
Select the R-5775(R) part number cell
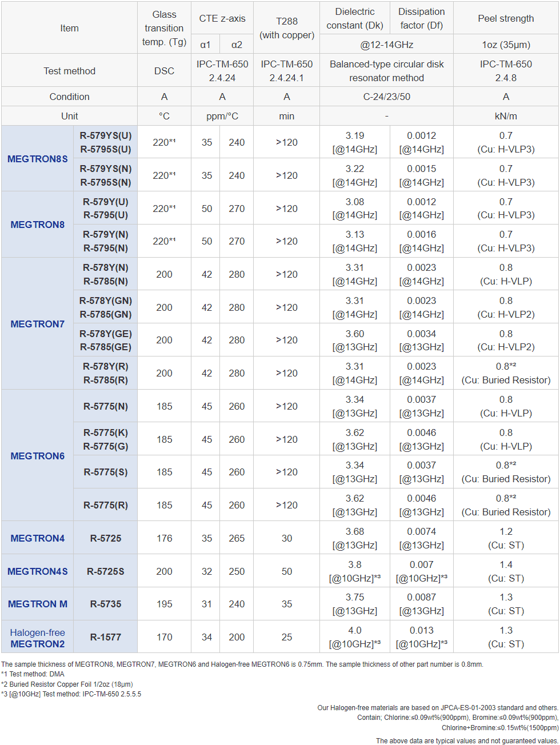click(x=106, y=505)
